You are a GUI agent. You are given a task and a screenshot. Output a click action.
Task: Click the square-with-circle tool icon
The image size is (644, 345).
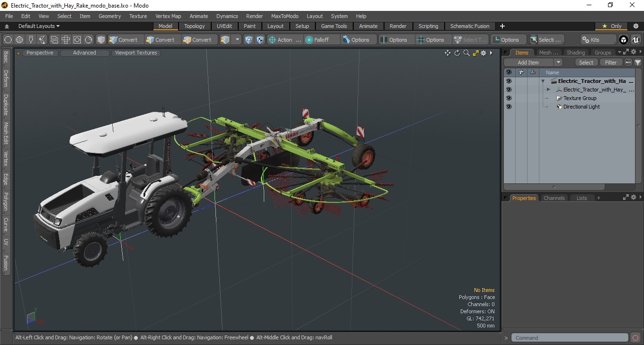(77, 40)
